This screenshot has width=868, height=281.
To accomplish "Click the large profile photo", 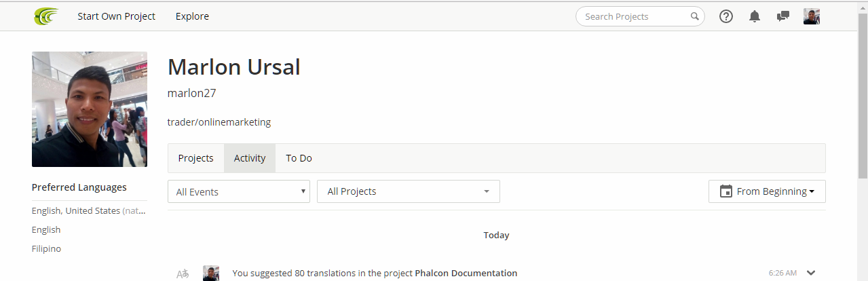I will 90,109.
